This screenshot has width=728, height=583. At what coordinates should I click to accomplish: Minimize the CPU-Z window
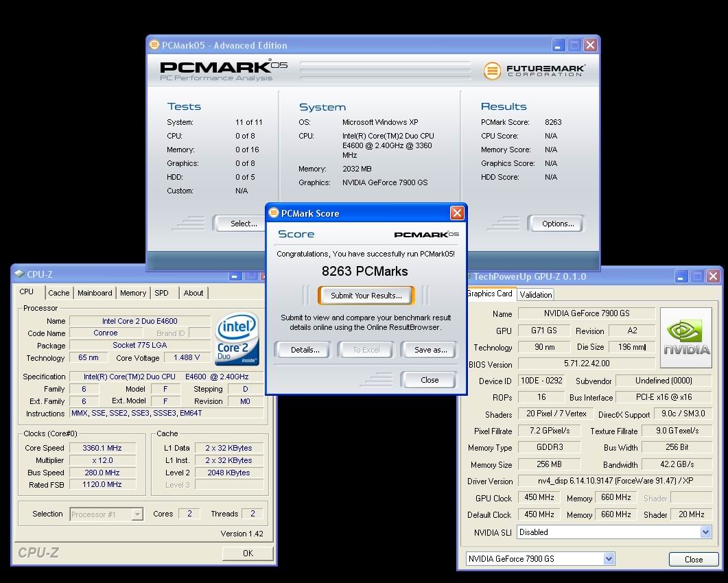pyautogui.click(x=235, y=276)
